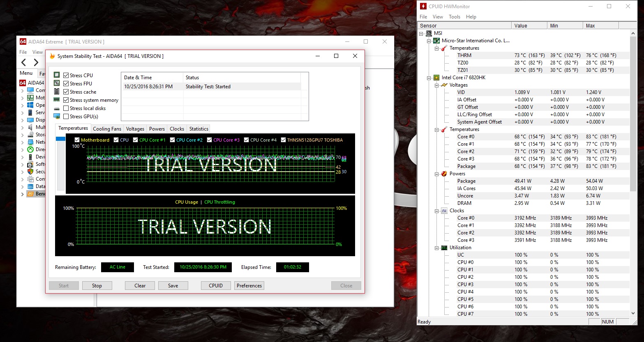Viewport: 644px width, 342px height.
Task: Click the Stress system memory RAM icon
Action: 57,100
